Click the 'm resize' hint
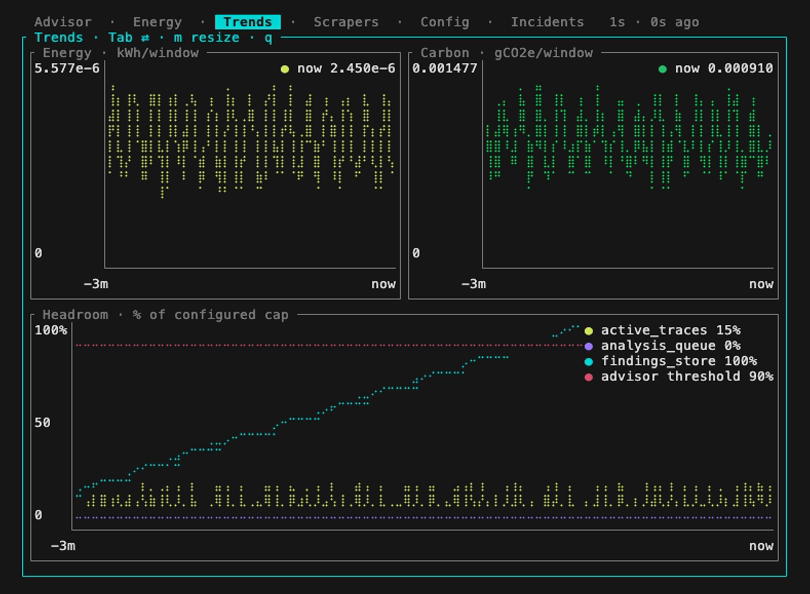 pos(207,38)
